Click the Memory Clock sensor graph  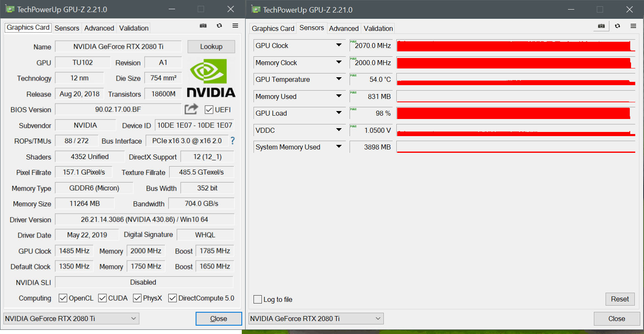(516, 63)
